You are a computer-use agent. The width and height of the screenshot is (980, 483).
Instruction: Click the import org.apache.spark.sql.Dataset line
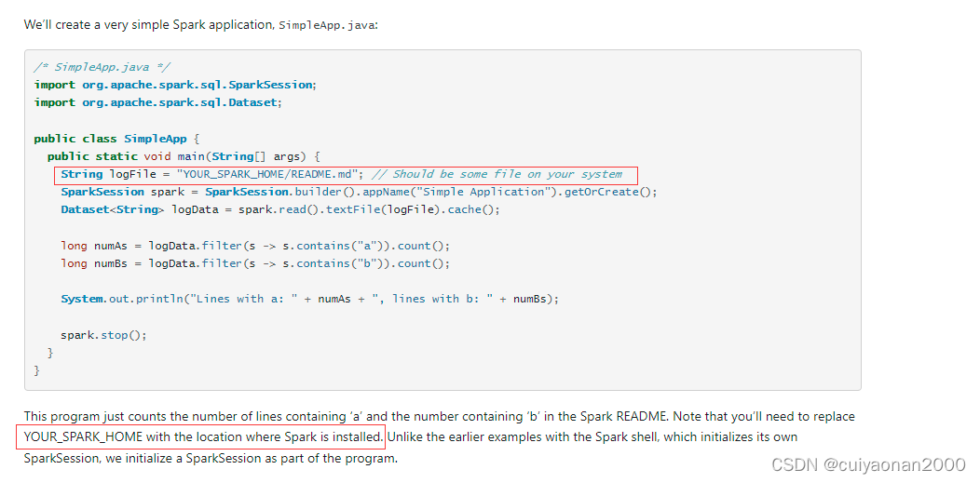click(158, 102)
